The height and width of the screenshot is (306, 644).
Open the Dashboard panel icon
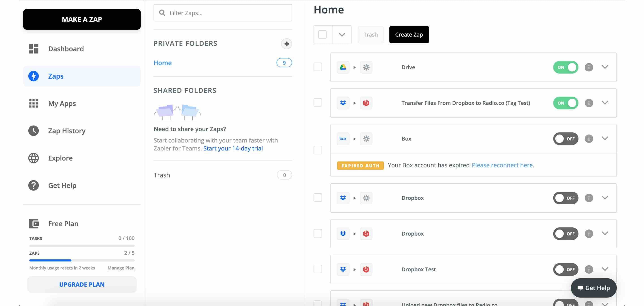click(33, 49)
